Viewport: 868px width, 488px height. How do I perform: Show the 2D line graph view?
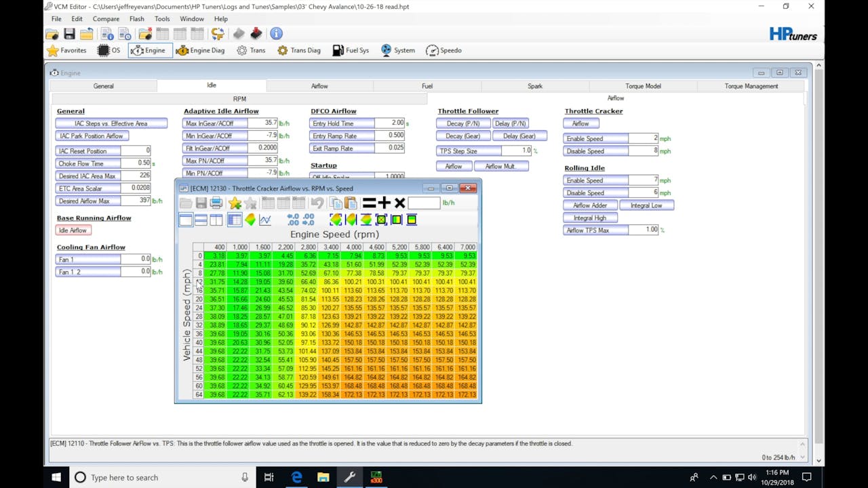tap(265, 220)
